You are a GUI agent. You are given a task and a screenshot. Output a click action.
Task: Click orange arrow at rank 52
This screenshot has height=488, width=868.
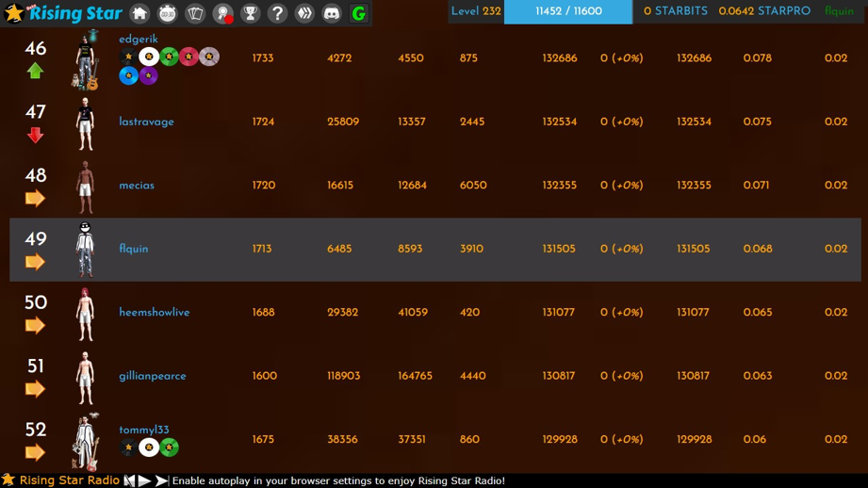(35, 452)
